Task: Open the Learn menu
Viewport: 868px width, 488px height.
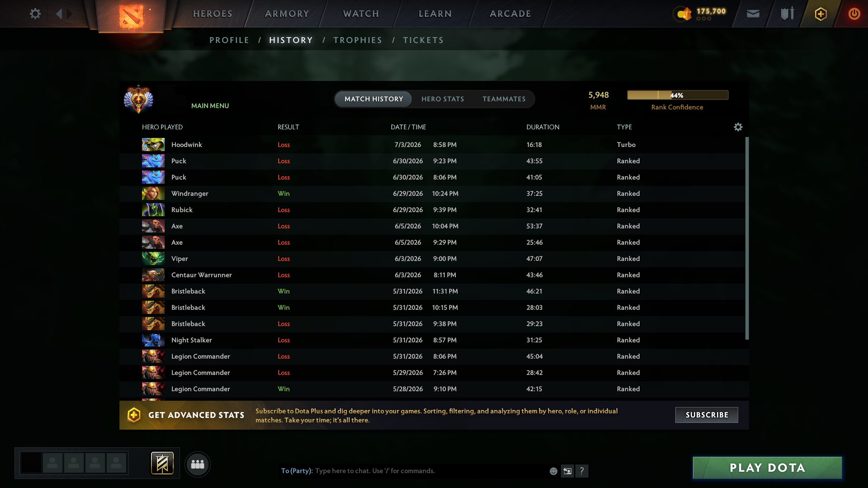Action: point(435,14)
